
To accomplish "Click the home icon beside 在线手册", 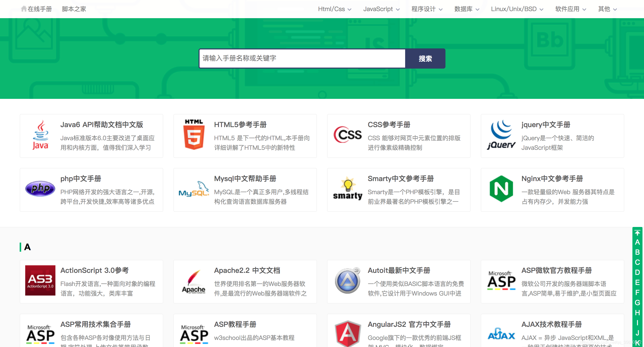I will point(24,9).
